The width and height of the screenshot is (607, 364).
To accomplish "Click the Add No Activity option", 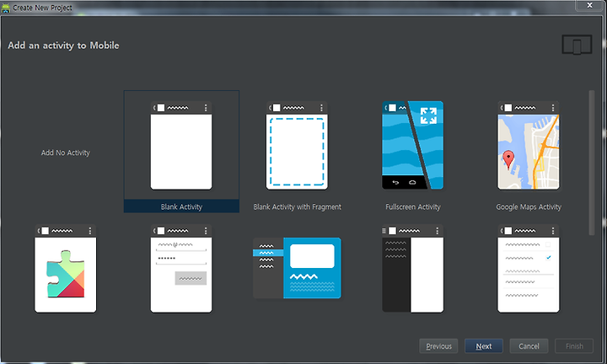I will 66,153.
